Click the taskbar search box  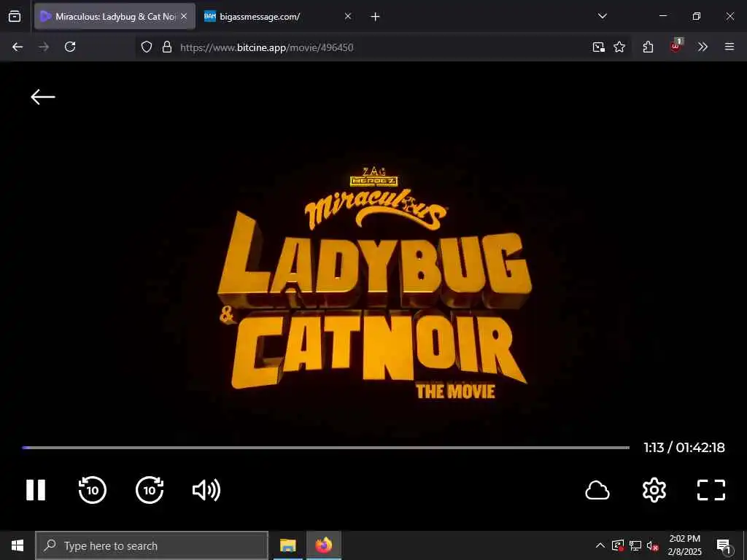pos(152,545)
